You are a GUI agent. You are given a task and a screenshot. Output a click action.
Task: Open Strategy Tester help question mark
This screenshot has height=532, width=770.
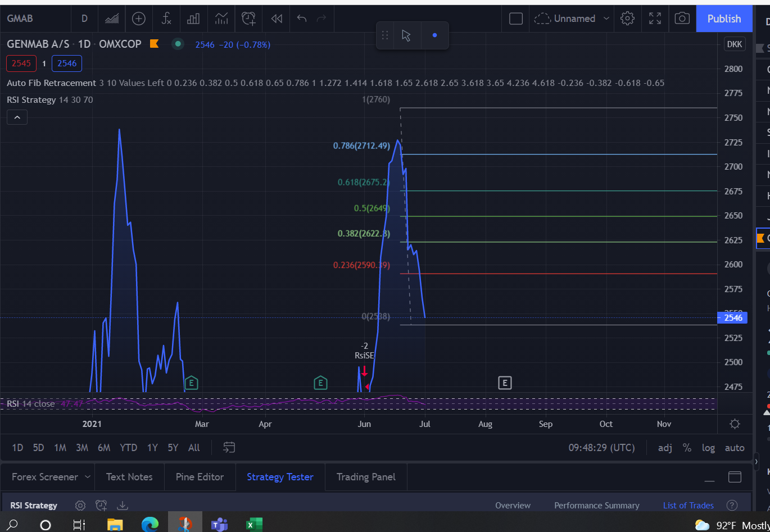click(732, 506)
